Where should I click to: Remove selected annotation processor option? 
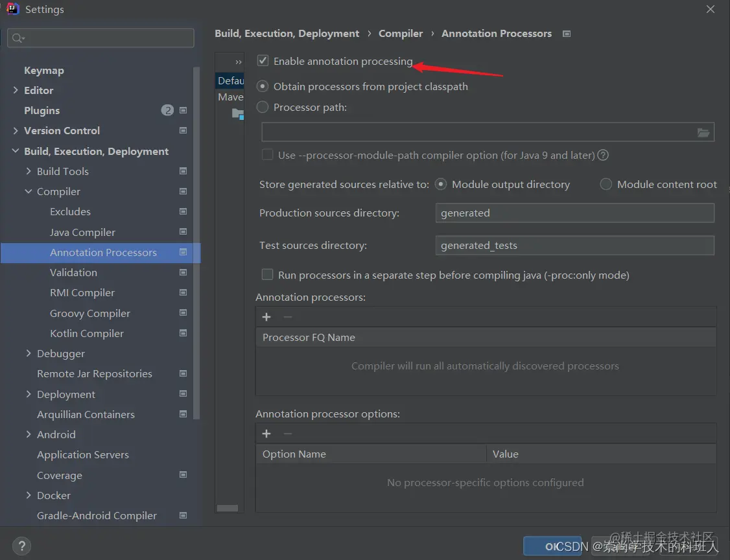(288, 434)
